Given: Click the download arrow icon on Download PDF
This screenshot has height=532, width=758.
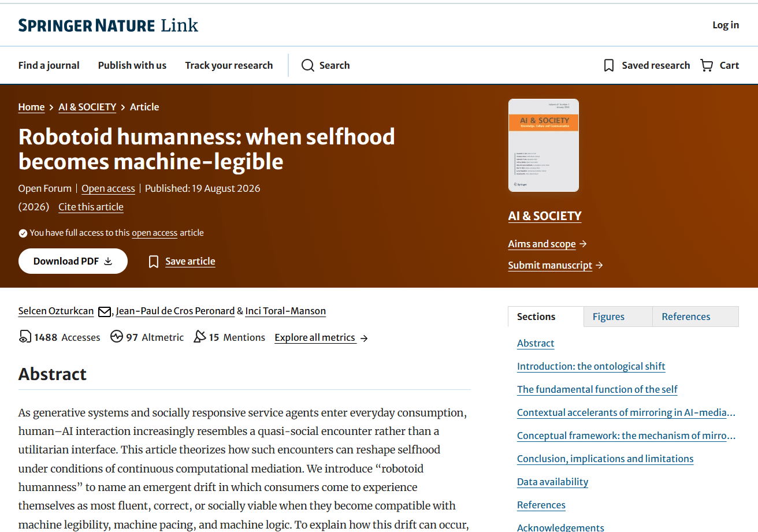Looking at the screenshot, I should pos(108,261).
